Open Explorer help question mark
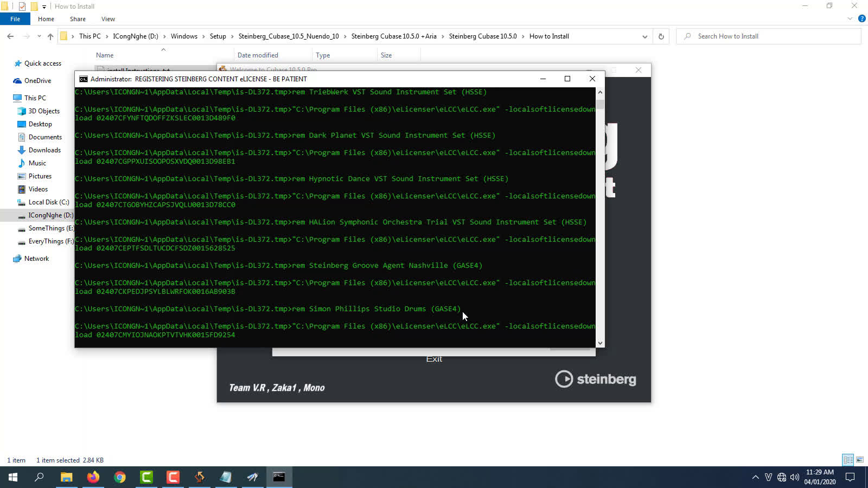 [861, 18]
